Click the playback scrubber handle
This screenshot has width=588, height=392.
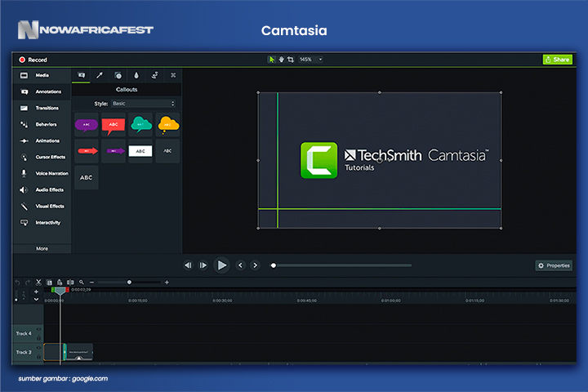tap(274, 265)
